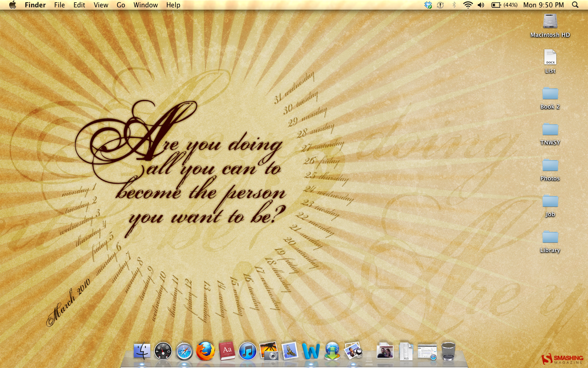The height and width of the screenshot is (368, 588).
Task: Open Firefox from the Dock
Action: click(x=205, y=351)
